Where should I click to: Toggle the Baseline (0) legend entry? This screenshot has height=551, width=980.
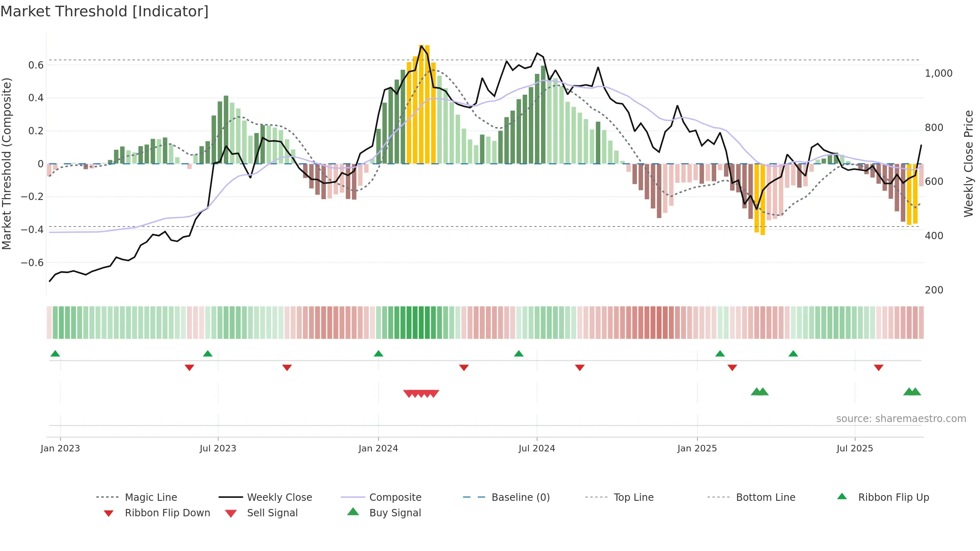506,497
